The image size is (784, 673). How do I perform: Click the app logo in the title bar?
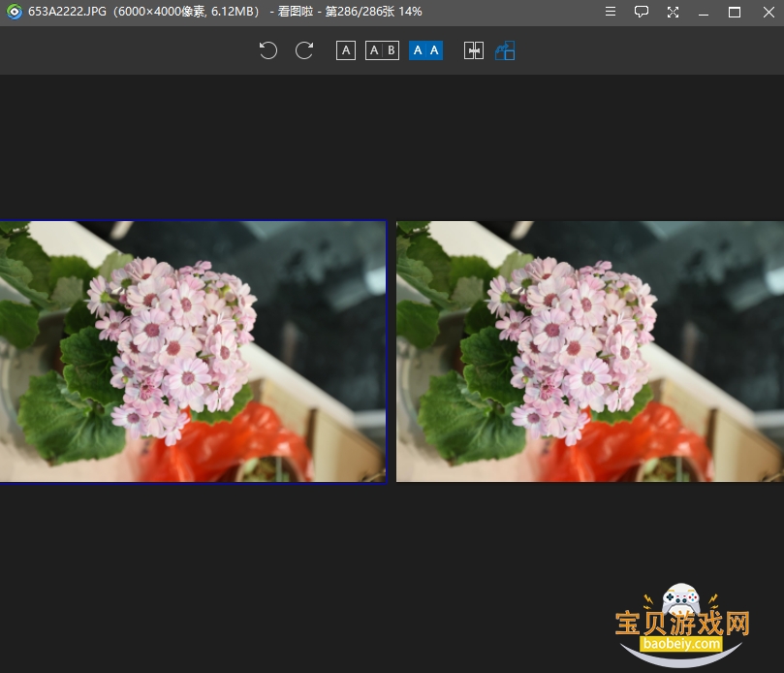click(x=15, y=12)
